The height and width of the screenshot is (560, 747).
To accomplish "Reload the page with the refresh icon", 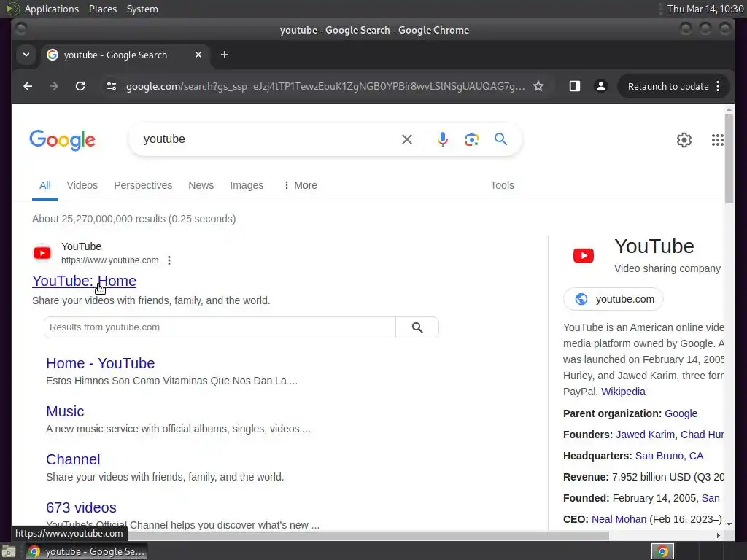I will click(x=80, y=86).
